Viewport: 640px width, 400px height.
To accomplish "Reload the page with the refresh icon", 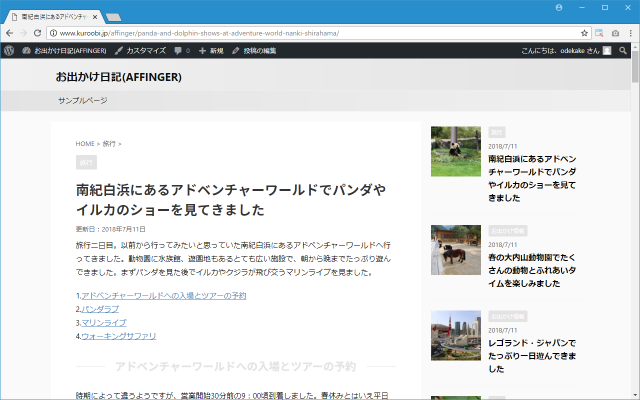I will pyautogui.click(x=37, y=33).
